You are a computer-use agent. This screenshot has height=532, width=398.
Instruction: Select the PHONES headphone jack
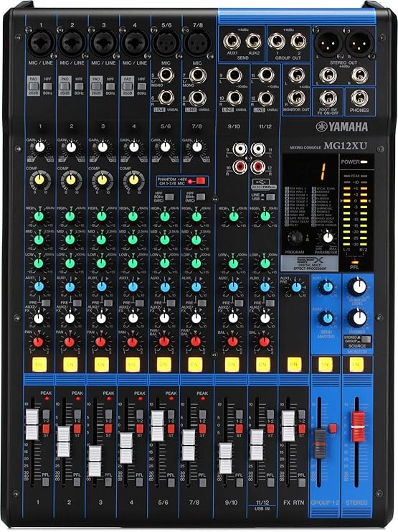click(359, 98)
